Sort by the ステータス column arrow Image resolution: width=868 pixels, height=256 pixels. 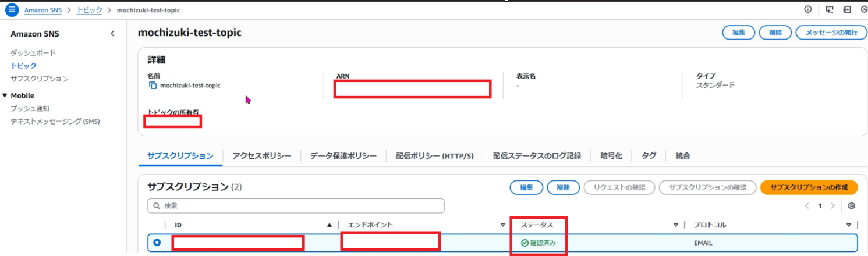point(676,225)
